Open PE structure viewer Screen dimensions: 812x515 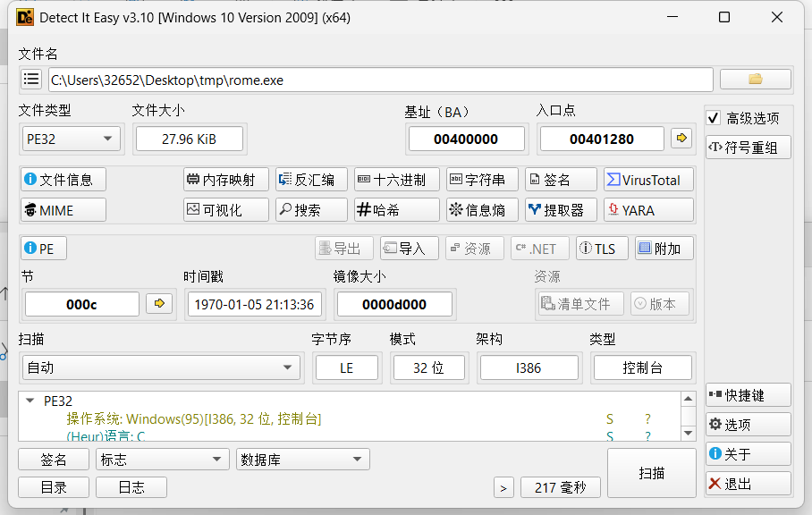[44, 249]
